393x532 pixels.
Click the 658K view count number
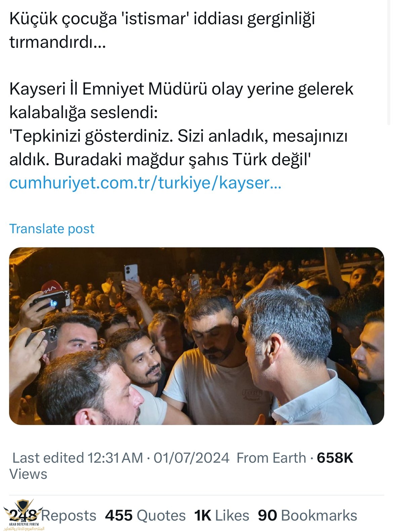click(335, 458)
